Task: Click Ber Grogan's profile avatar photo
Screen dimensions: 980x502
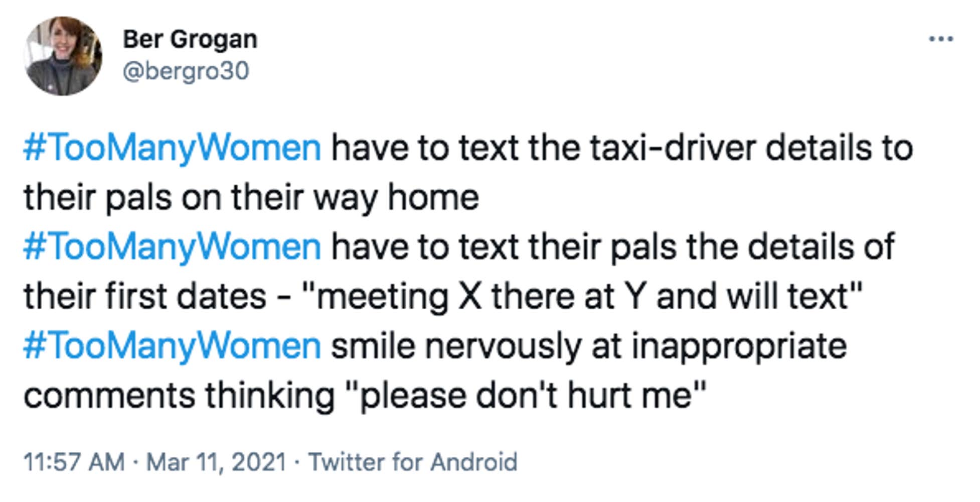Action: point(63,56)
